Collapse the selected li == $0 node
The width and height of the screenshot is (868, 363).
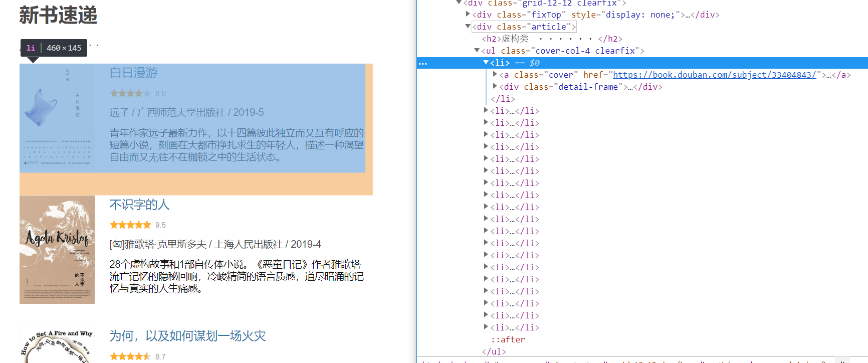(x=486, y=62)
